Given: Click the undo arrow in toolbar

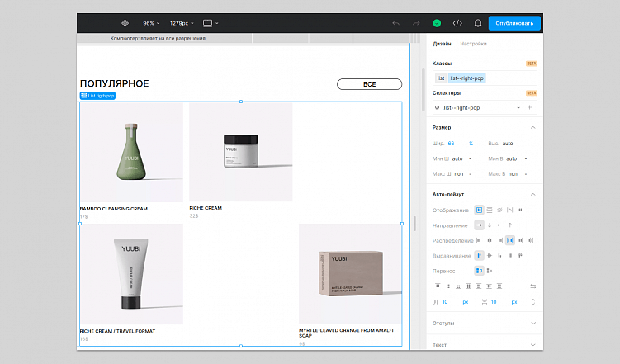Looking at the screenshot, I should click(x=396, y=23).
